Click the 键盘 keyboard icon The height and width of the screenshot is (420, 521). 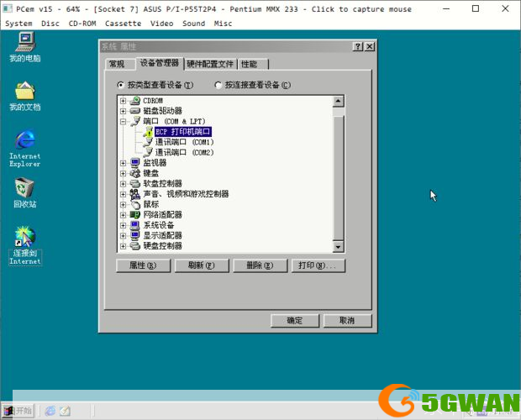pyautogui.click(x=135, y=173)
